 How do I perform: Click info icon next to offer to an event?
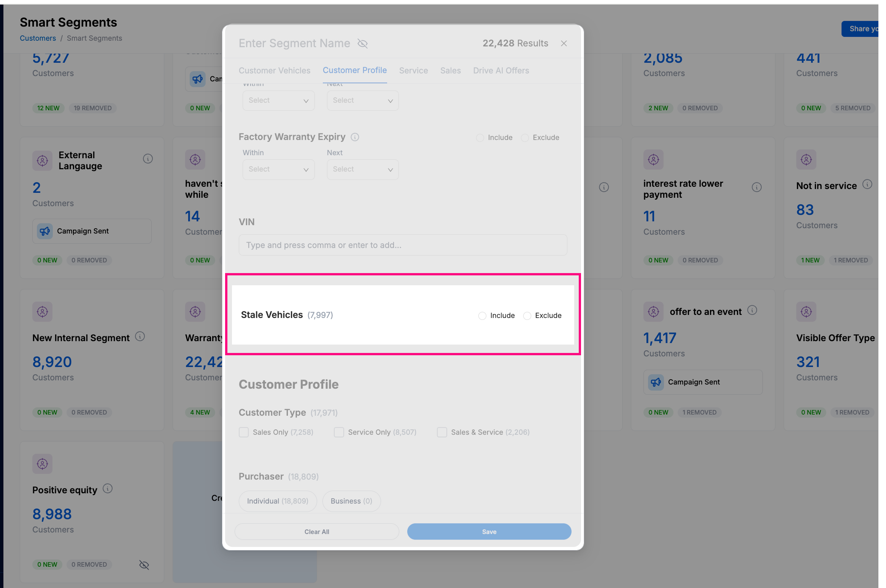752,310
